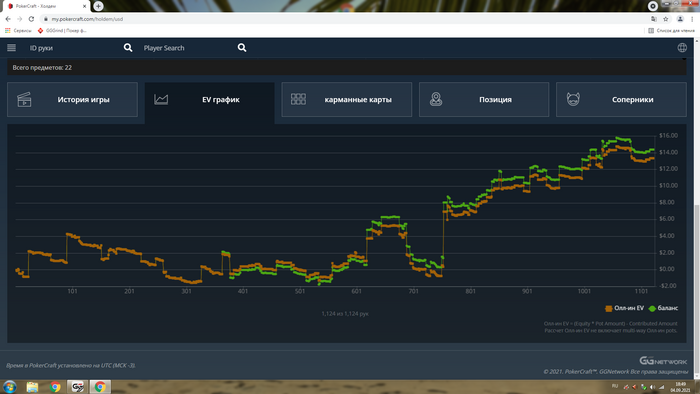This screenshot has height=394, width=700.
Task: Select the PokerCraft browser tab
Action: pos(45,6)
